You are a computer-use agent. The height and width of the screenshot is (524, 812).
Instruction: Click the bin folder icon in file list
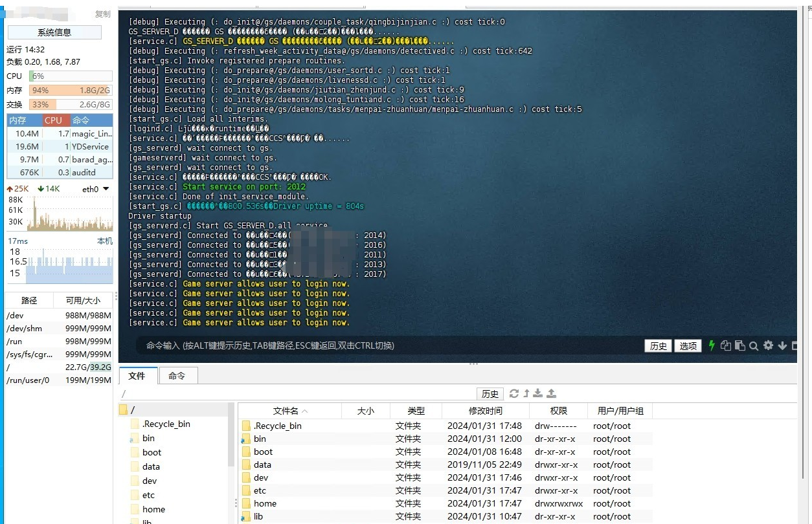pyautogui.click(x=246, y=439)
